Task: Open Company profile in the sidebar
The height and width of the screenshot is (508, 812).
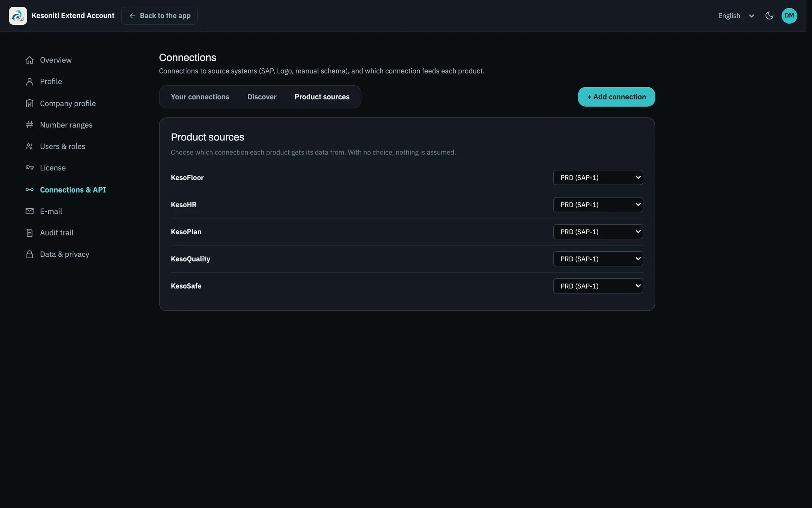Action: (68, 103)
